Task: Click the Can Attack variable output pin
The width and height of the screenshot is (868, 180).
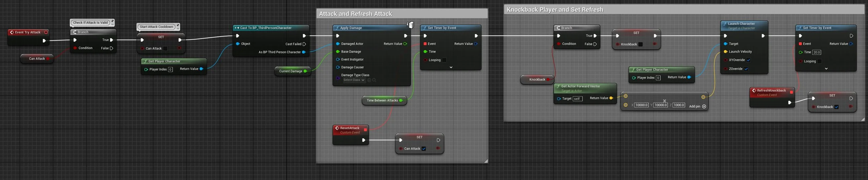Action: point(48,59)
